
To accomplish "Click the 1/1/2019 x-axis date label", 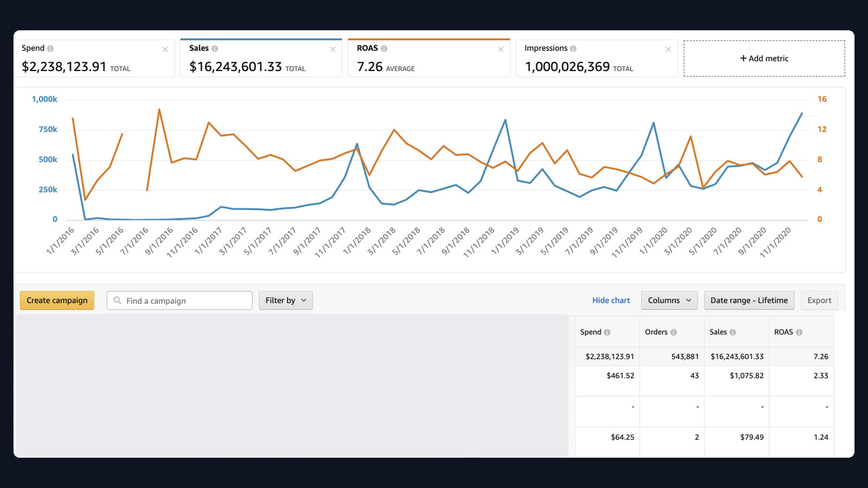I will click(x=505, y=241).
